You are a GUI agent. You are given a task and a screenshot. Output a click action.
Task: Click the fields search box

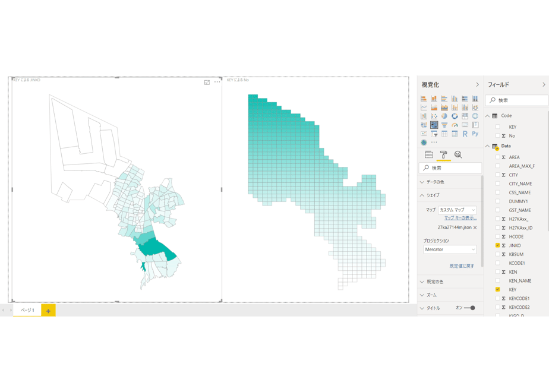click(x=516, y=100)
